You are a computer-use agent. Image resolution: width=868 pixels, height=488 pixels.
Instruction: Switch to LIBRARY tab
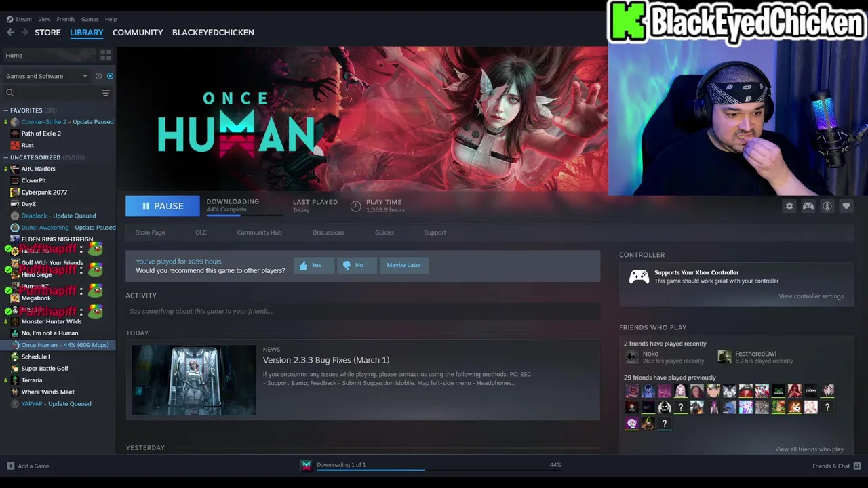click(x=87, y=32)
